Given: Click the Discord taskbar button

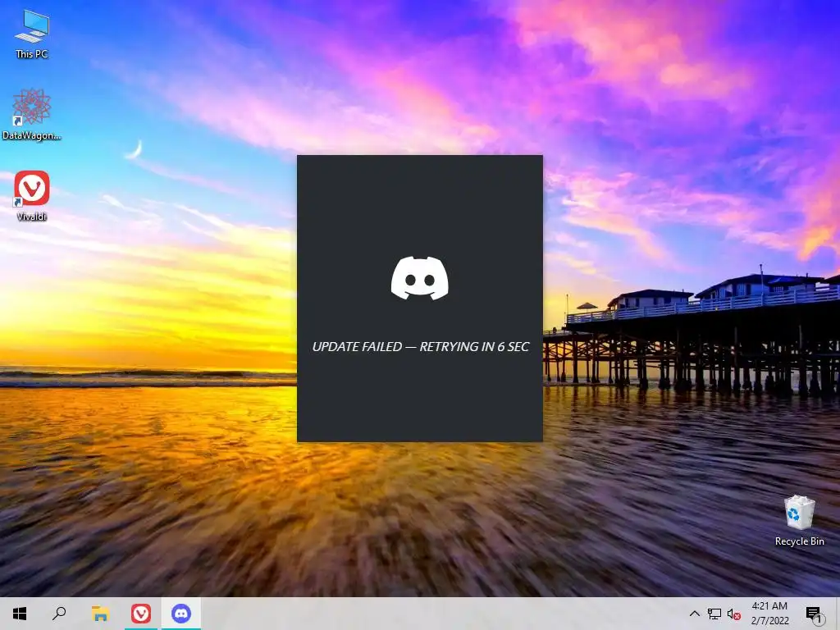Looking at the screenshot, I should [181, 614].
